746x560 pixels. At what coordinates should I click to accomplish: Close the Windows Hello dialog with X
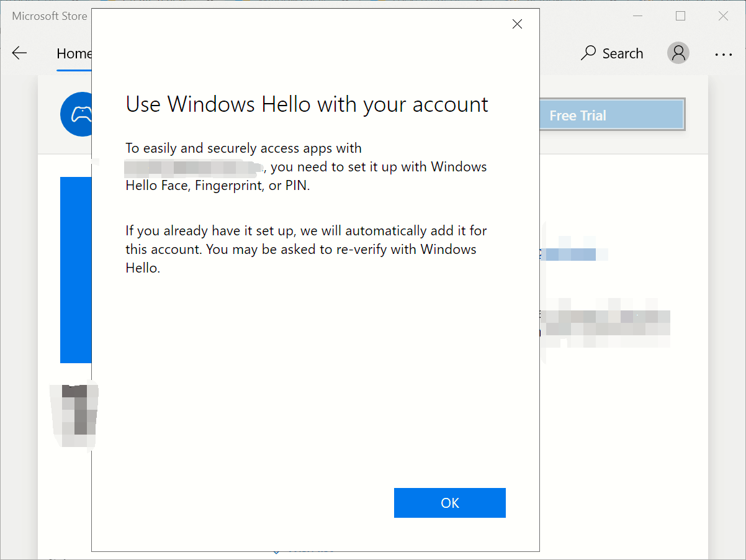click(x=517, y=24)
